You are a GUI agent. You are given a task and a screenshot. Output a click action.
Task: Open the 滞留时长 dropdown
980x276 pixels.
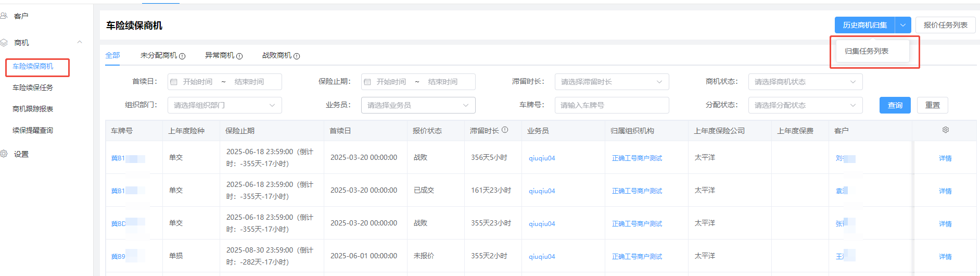pyautogui.click(x=612, y=82)
